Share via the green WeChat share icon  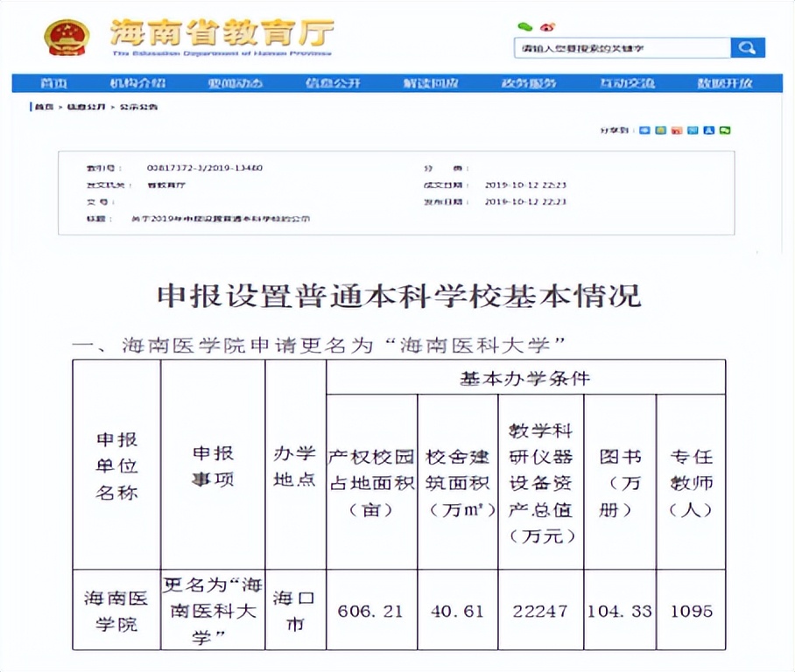(724, 131)
